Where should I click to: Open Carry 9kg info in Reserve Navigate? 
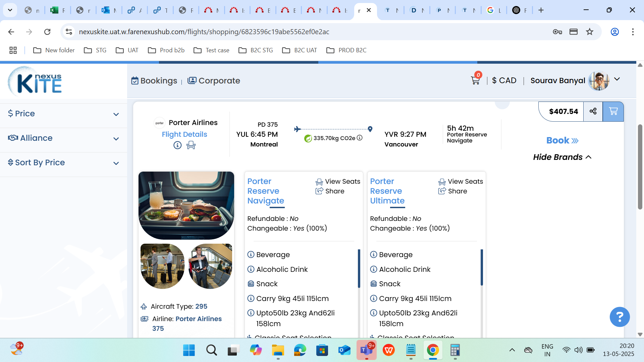pos(251,298)
